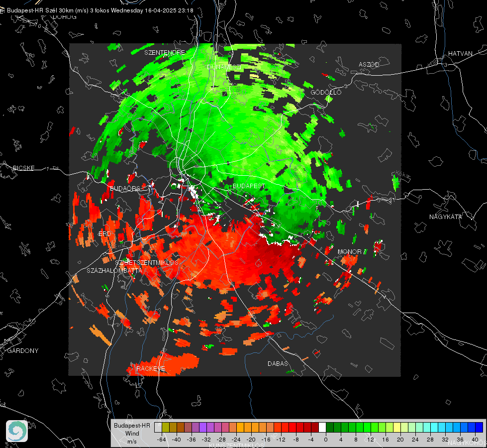This screenshot has height=448, width=487.
Task: Click the purple legend swatch above -32
Action: click(203, 427)
